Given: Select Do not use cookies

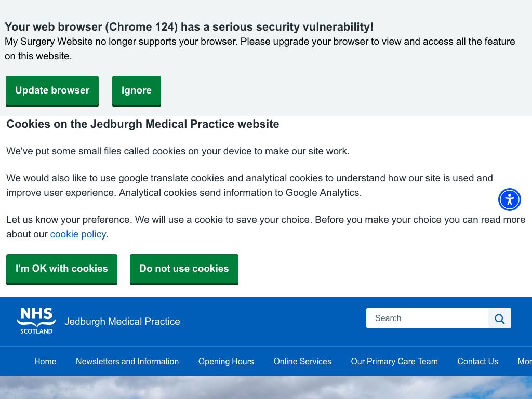Looking at the screenshot, I should pyautogui.click(x=184, y=269).
